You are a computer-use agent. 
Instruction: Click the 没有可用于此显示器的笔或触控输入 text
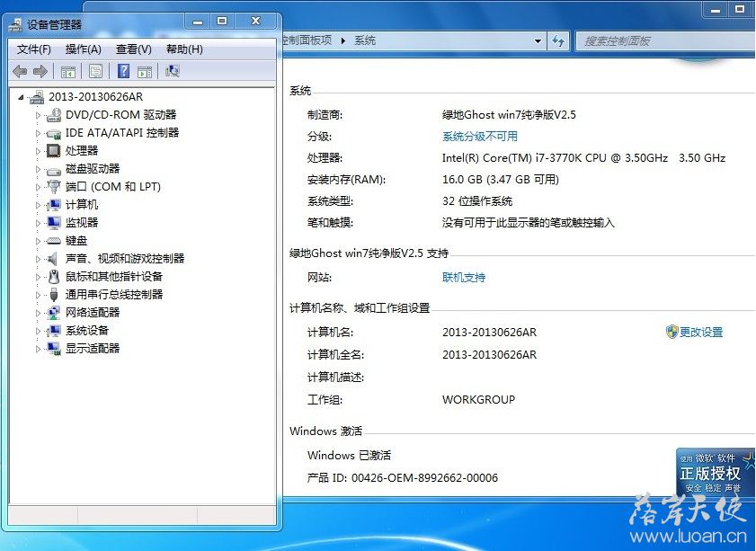[529, 223]
